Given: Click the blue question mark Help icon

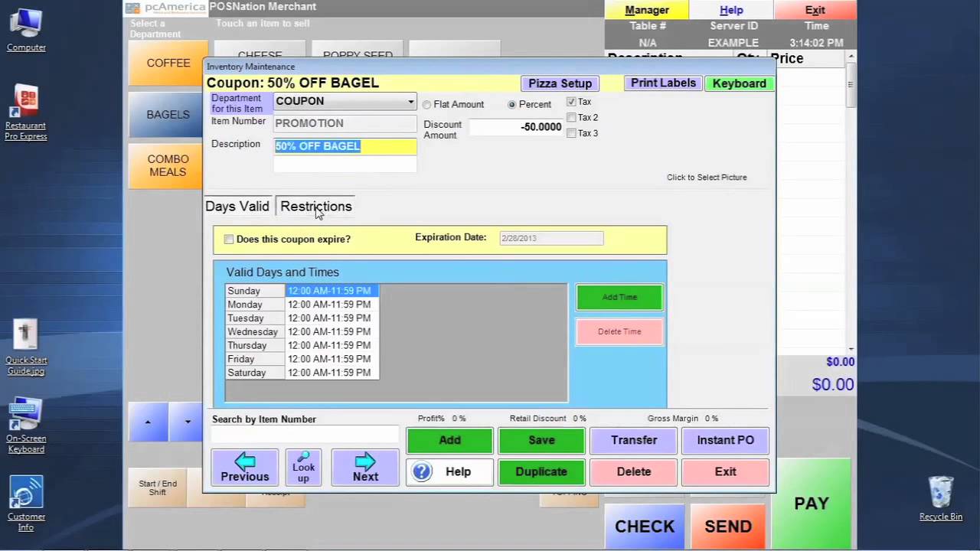Looking at the screenshot, I should [x=422, y=471].
